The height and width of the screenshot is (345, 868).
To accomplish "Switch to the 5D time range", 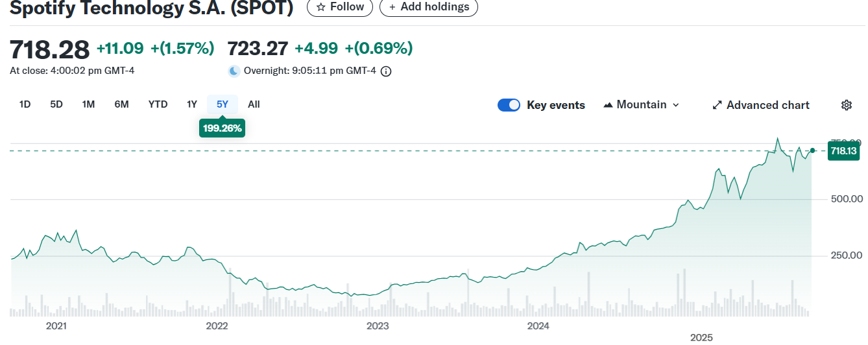I will (56, 104).
